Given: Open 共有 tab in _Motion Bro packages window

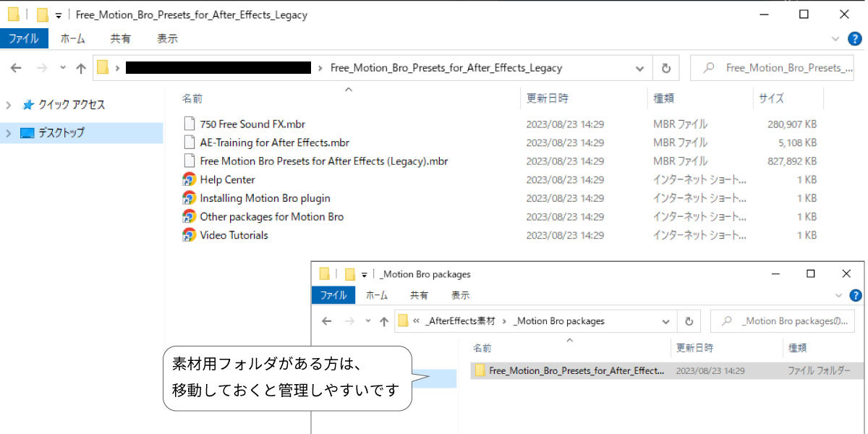Looking at the screenshot, I should point(419,295).
